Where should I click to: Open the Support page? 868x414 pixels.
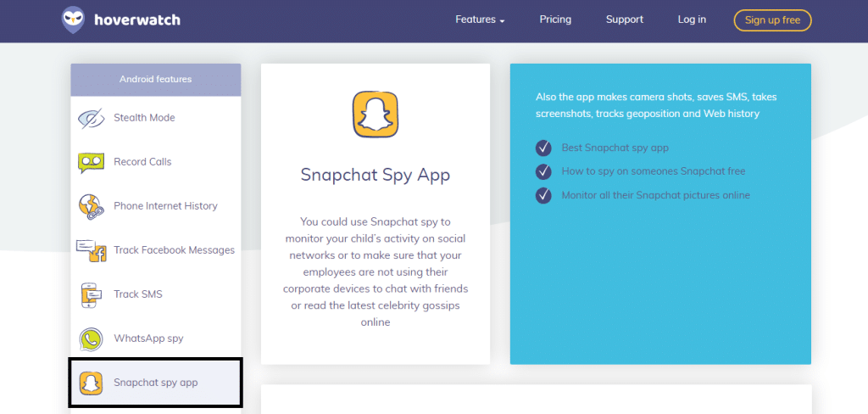625,20
